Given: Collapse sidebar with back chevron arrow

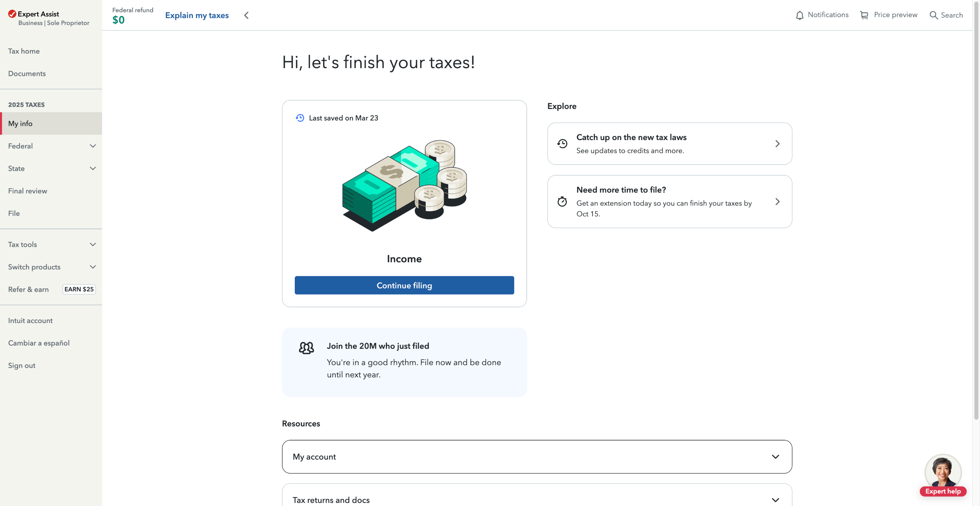Looking at the screenshot, I should (247, 15).
